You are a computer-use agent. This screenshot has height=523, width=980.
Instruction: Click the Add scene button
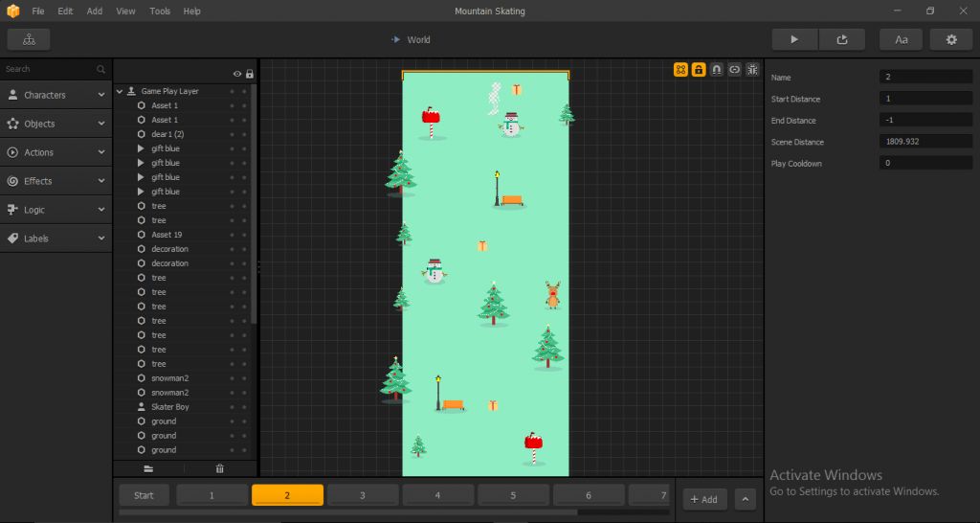click(704, 499)
